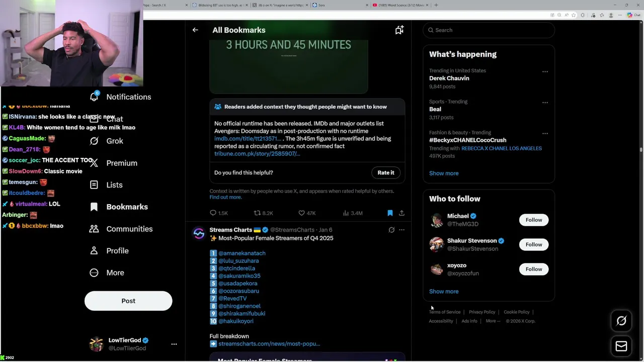Open @lulu_suzuhara mention

coord(238,261)
